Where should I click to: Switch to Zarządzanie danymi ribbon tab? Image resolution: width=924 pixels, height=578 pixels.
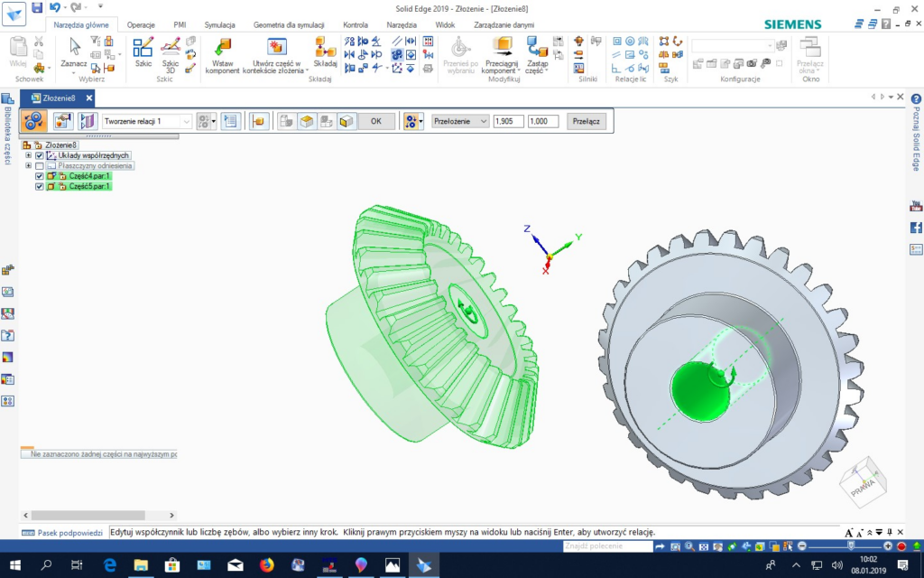tap(504, 24)
